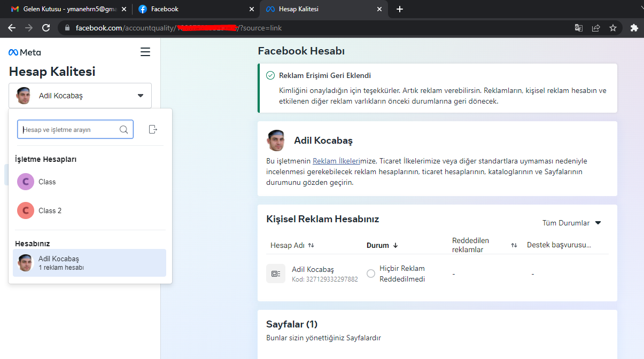Click Adil Kocabaş profile photo in main card
Screen dimensions: 644x359
click(276, 141)
